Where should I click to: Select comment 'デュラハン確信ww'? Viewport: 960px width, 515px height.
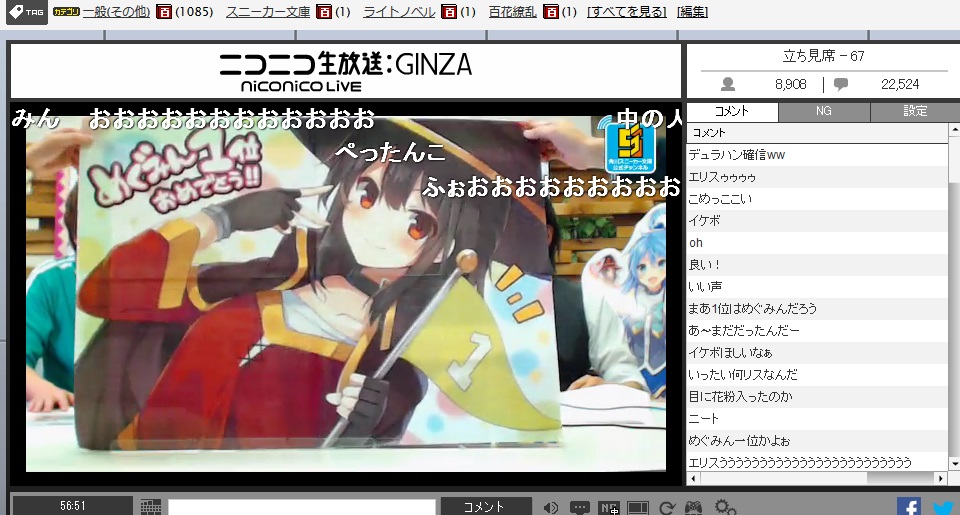[817, 155]
